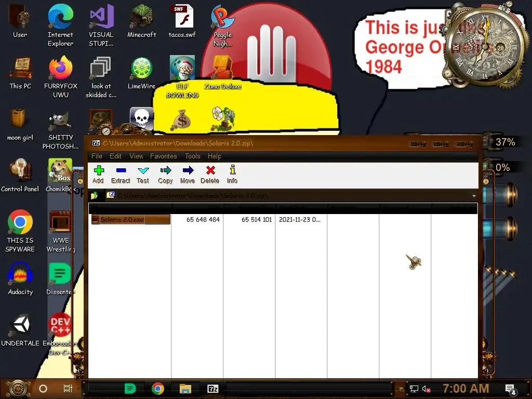This screenshot has height=399, width=532.
Task: Open notification center icon
Action: [510, 389]
